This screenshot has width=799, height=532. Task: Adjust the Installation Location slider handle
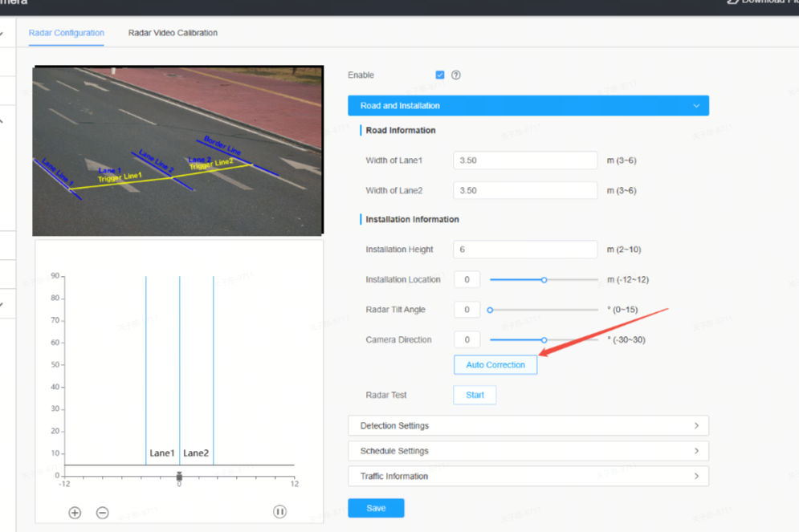(x=544, y=280)
